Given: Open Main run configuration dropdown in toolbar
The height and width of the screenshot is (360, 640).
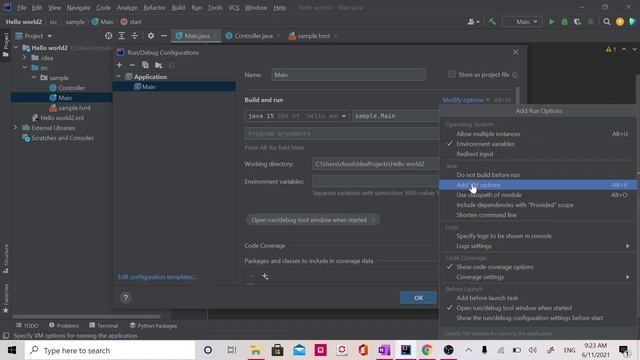Looking at the screenshot, I should [523, 22].
